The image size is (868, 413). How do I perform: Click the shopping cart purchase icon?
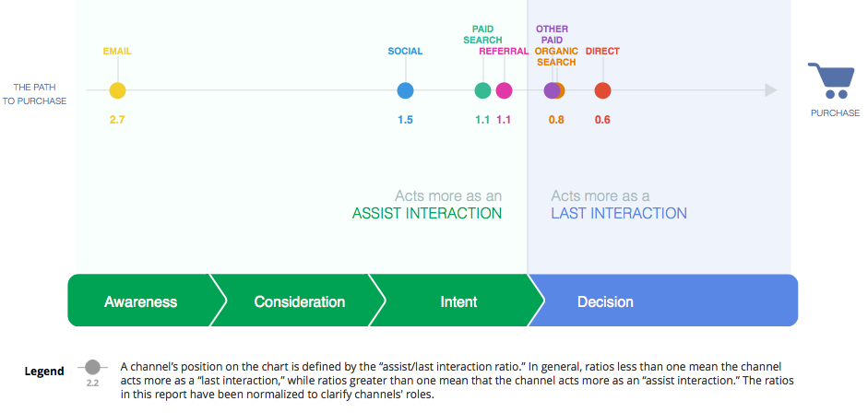coord(827,81)
